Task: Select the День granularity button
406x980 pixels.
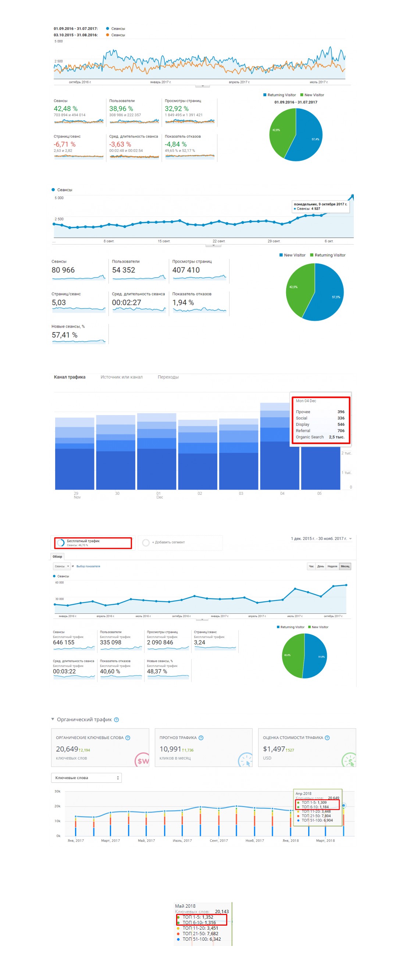Action: click(x=321, y=566)
